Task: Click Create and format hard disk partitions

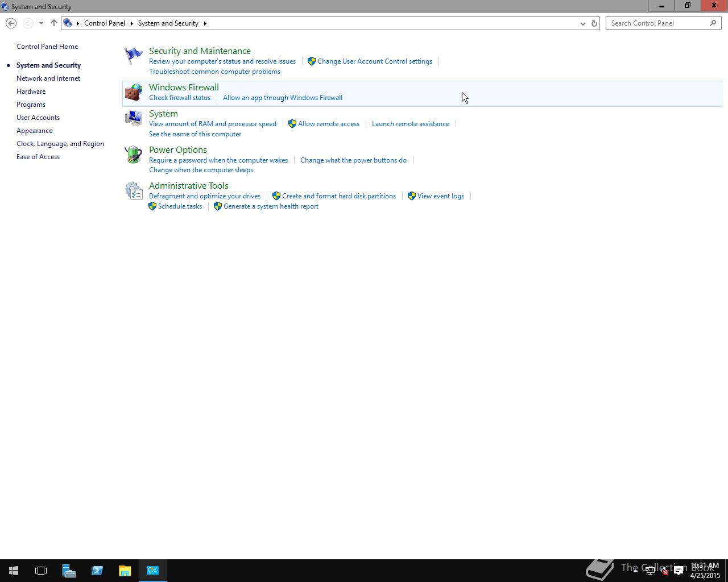Action: (x=339, y=196)
